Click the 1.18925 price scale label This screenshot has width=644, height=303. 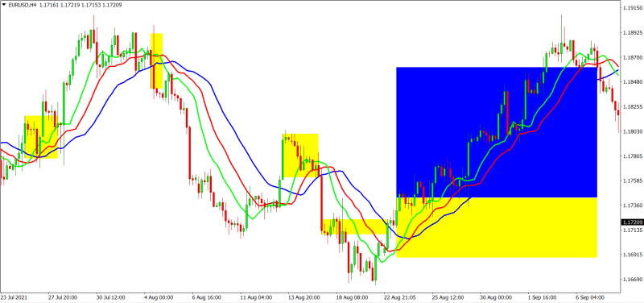click(x=633, y=32)
